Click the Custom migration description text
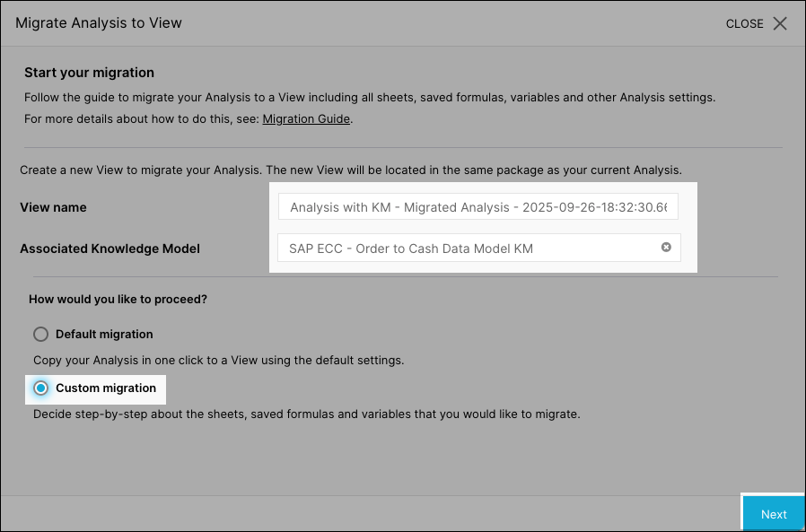Viewport: 806px width, 532px height. (x=306, y=414)
